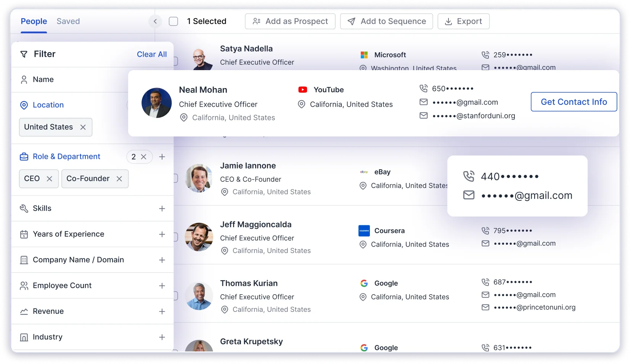The image size is (630, 364).
Task: Click the Location pin icon in filters
Action: pyautogui.click(x=24, y=105)
